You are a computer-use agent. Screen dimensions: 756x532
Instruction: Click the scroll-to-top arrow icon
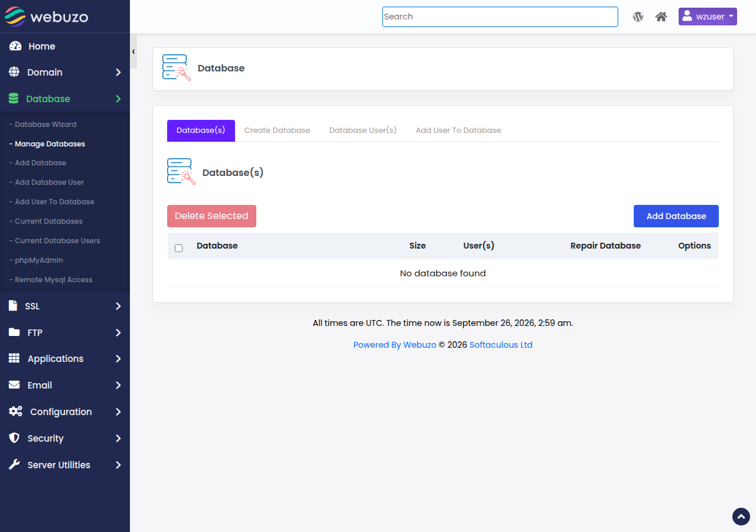tap(741, 517)
